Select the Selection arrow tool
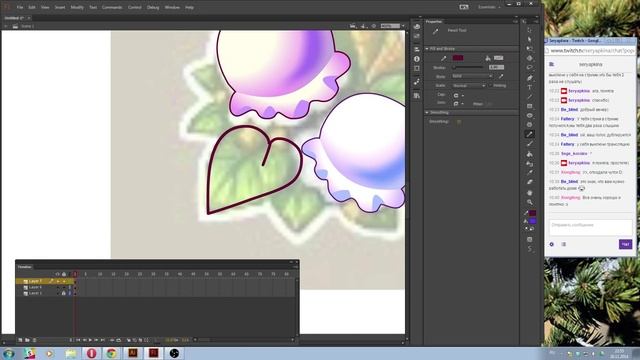Screen dimensions: 640x360 tap(529, 30)
